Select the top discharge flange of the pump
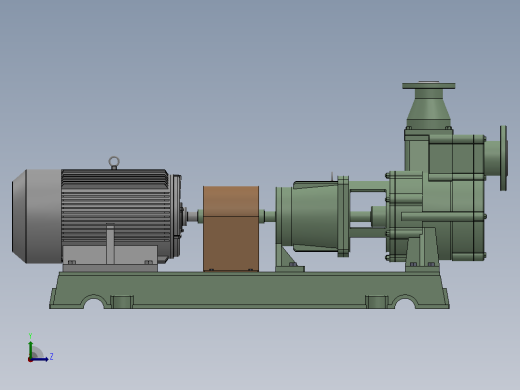This screenshot has height=390, width=520. click(x=429, y=86)
